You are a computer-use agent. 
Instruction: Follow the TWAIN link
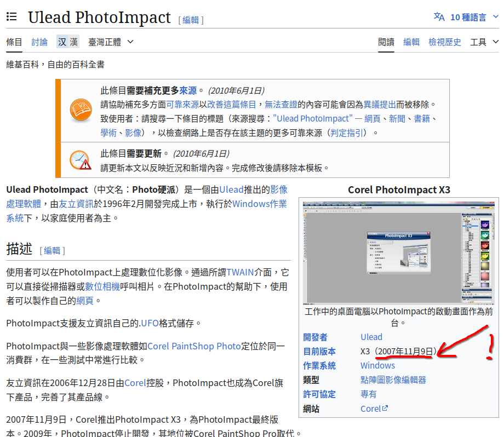pyautogui.click(x=240, y=272)
